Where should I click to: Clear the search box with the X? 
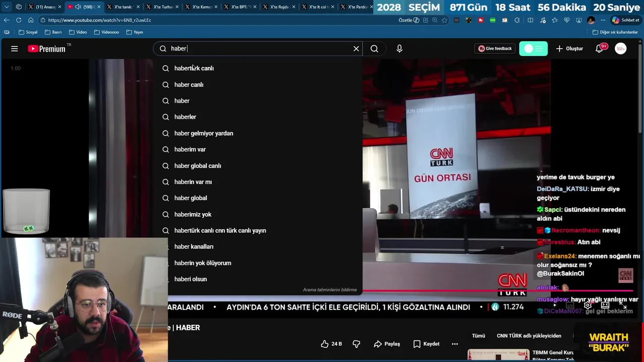coord(356,49)
